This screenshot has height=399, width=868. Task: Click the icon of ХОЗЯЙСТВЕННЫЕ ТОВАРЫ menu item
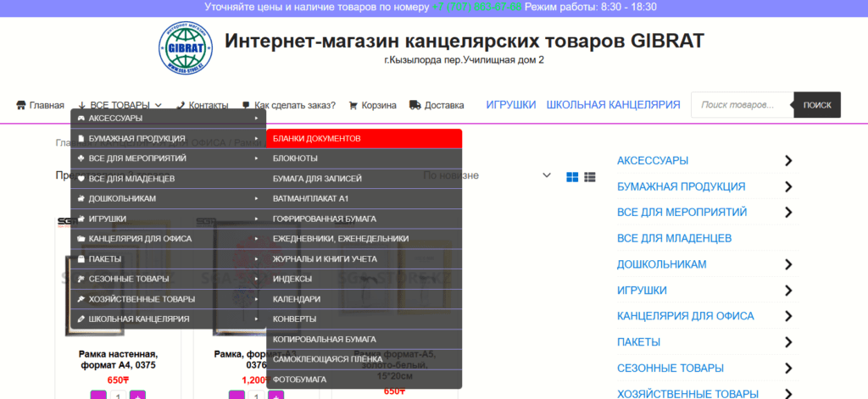(x=81, y=299)
